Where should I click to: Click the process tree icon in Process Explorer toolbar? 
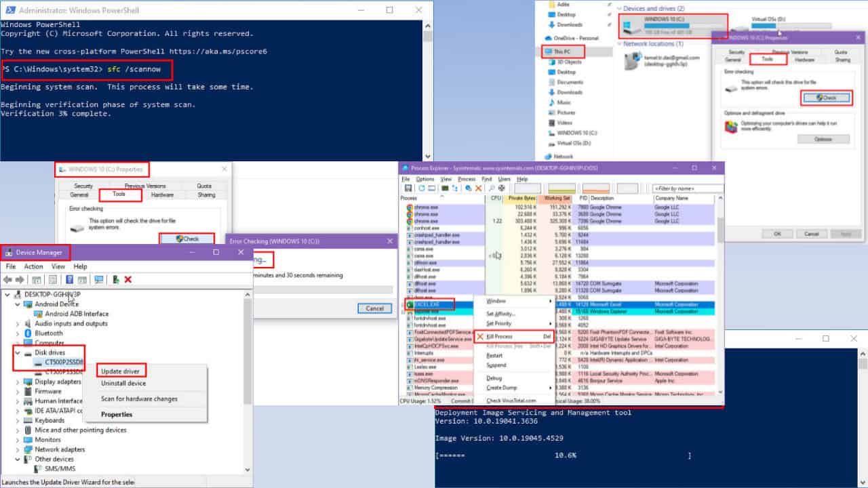pos(456,188)
